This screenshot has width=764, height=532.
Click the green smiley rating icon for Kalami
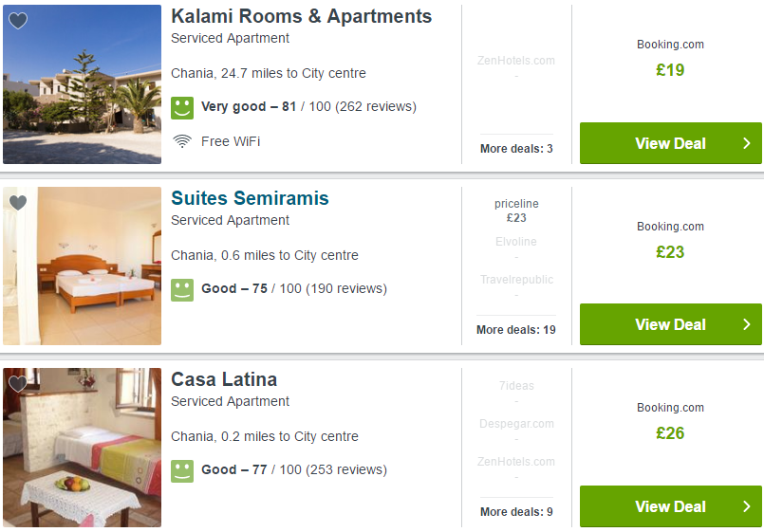tap(182, 108)
